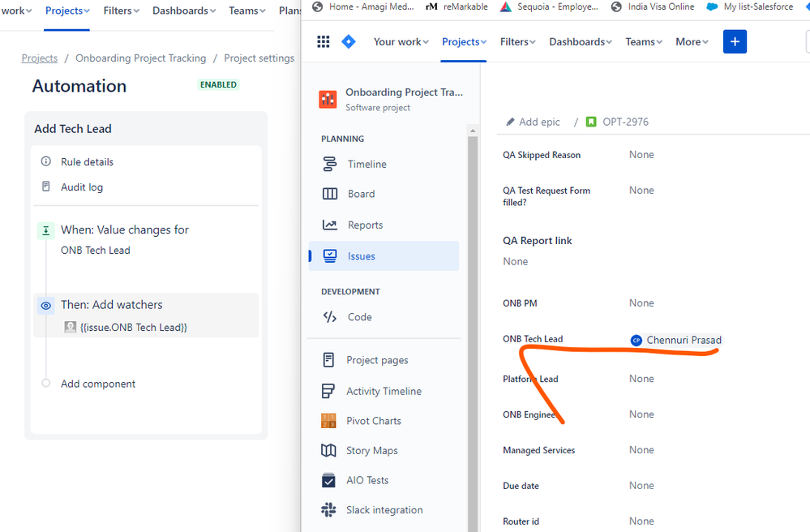
Task: Select Issues in sidebar
Action: pyautogui.click(x=384, y=255)
